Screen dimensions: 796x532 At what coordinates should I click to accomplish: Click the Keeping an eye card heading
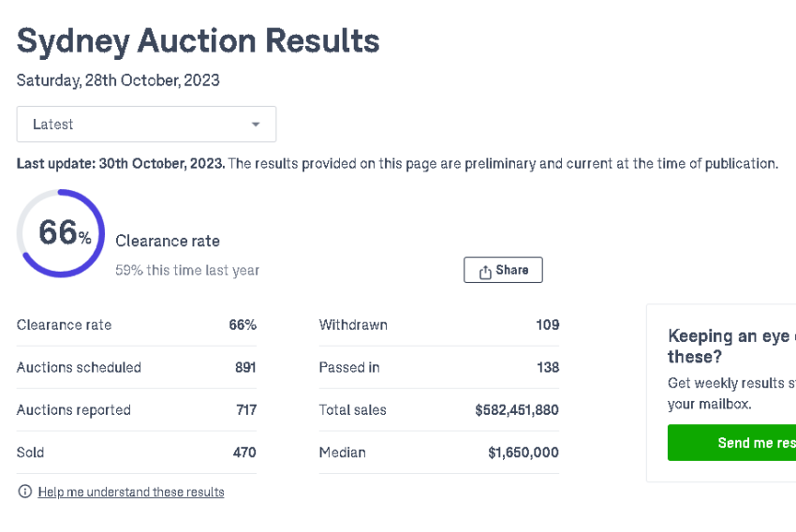coord(732,347)
